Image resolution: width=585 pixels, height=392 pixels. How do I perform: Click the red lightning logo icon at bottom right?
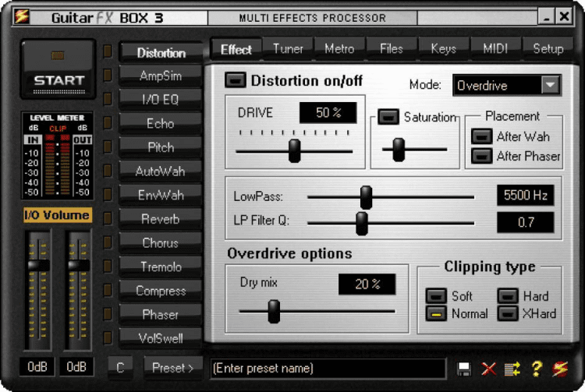(x=560, y=369)
